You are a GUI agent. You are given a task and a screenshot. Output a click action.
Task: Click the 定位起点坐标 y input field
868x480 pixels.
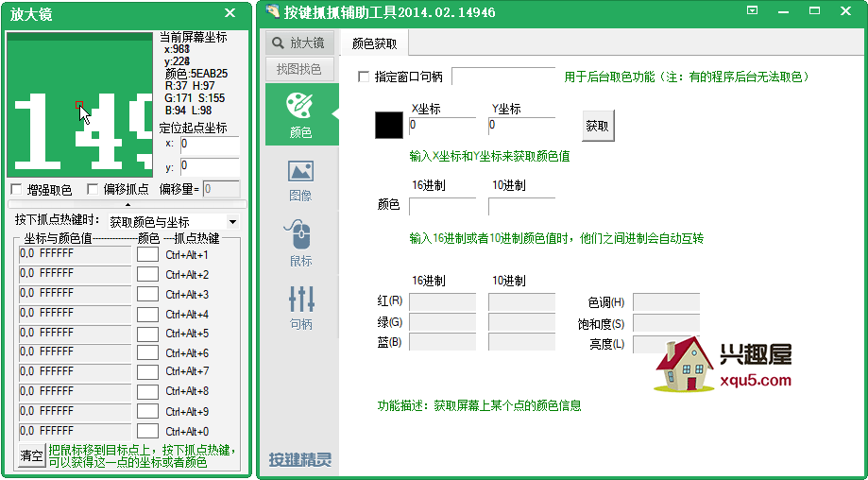click(x=210, y=166)
